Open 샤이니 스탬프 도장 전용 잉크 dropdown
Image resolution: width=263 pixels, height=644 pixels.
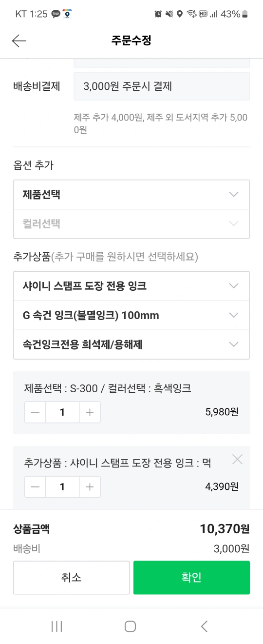131,286
